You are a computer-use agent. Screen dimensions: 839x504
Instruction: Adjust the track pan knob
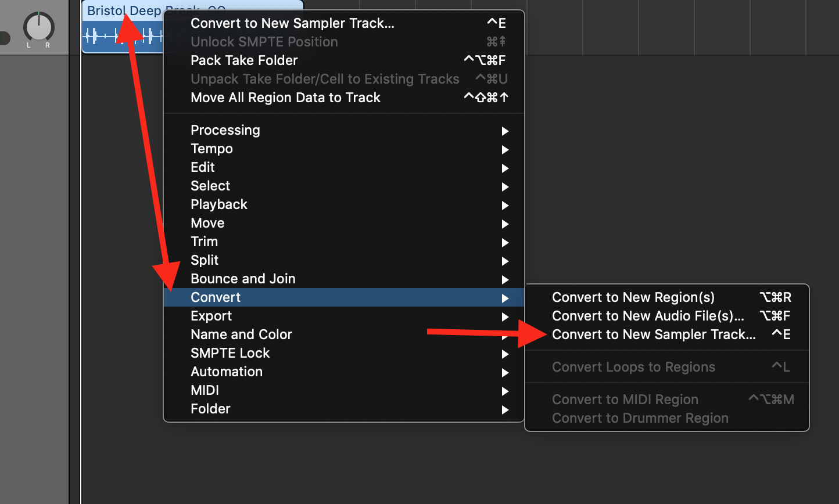click(x=38, y=27)
